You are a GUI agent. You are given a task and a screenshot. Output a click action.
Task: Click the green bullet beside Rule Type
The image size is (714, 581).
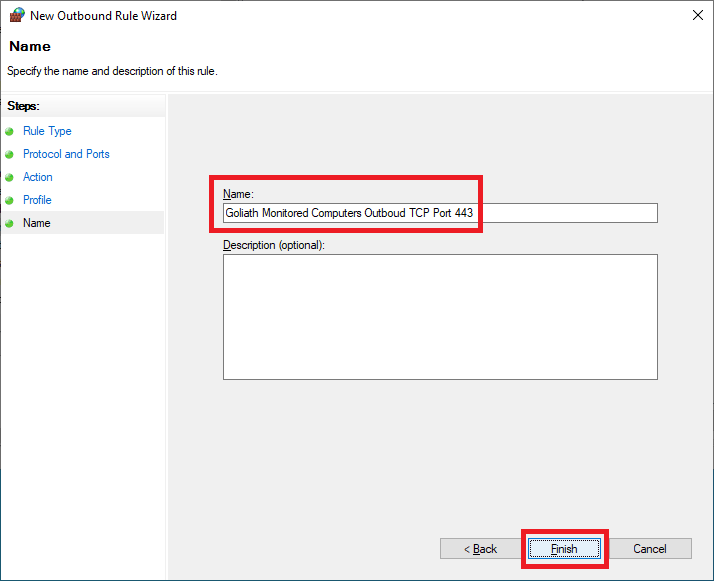point(10,131)
